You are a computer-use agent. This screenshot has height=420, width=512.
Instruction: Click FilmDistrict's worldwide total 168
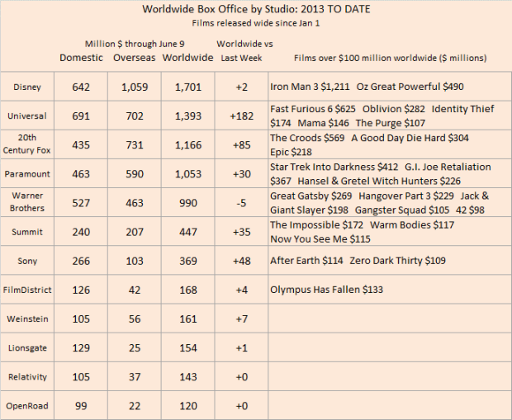point(188,290)
